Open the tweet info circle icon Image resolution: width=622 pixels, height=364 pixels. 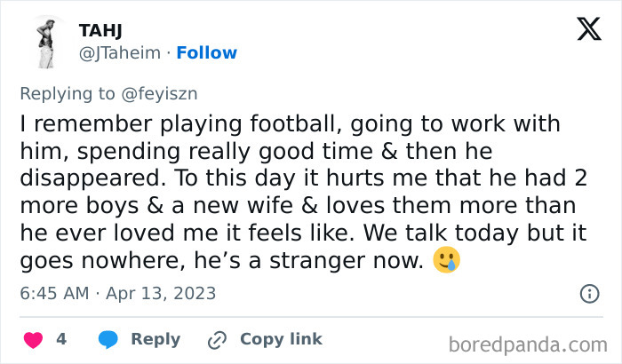(588, 293)
